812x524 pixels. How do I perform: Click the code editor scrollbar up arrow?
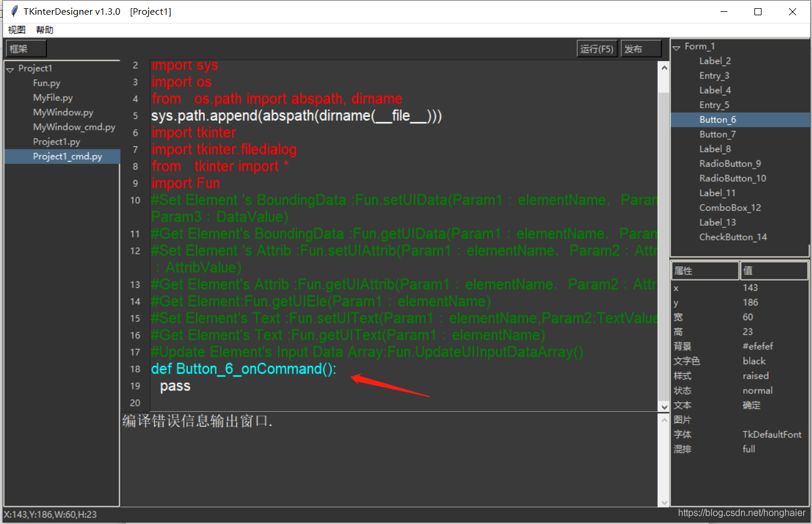coord(664,68)
